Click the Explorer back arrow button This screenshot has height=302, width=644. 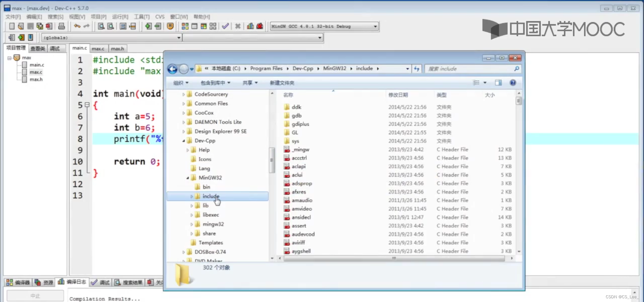point(172,69)
